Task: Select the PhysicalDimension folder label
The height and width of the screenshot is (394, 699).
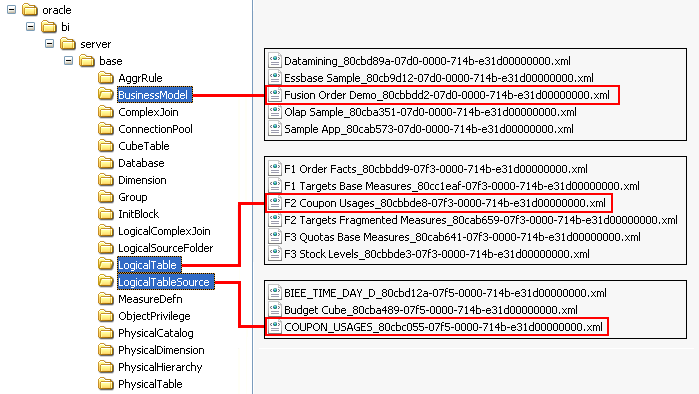Action: point(161,350)
